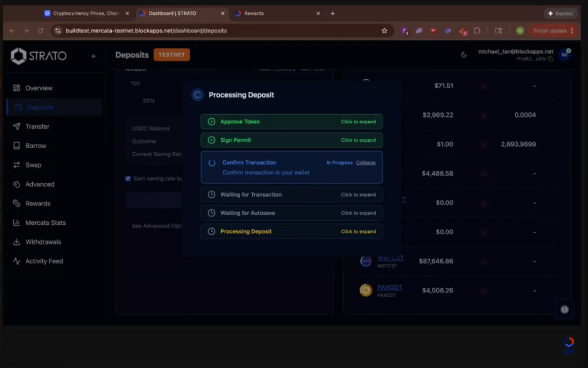Click the PAXGST token link
The image size is (588, 368).
pyautogui.click(x=389, y=287)
